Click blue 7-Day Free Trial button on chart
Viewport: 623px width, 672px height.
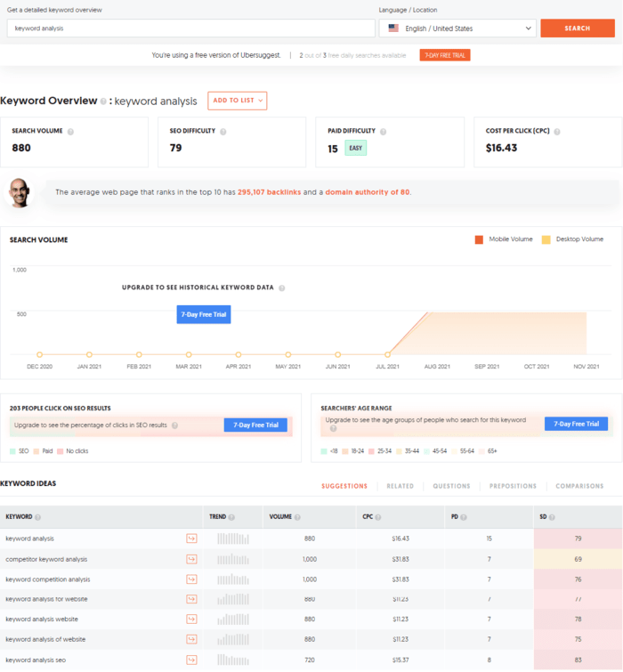point(204,314)
